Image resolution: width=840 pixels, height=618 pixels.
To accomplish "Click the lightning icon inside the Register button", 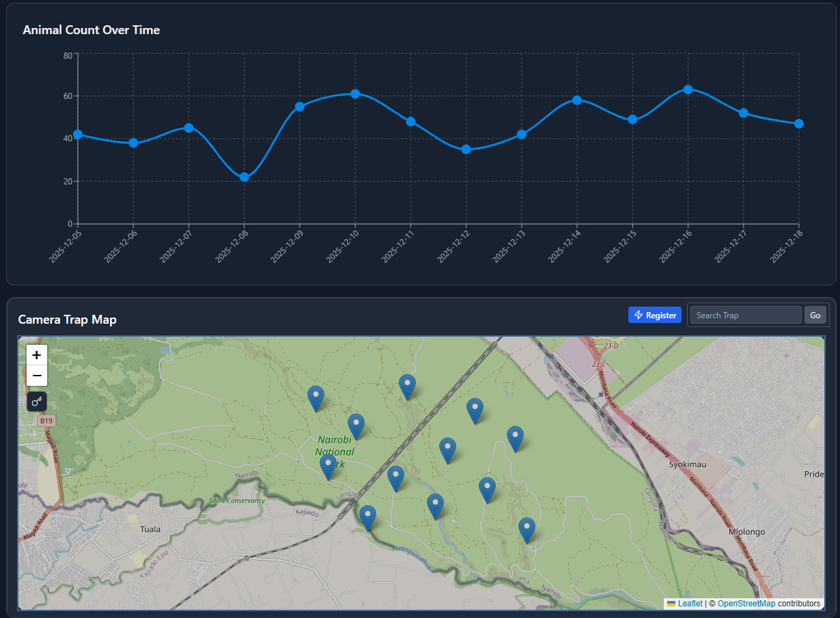I will 639,315.
